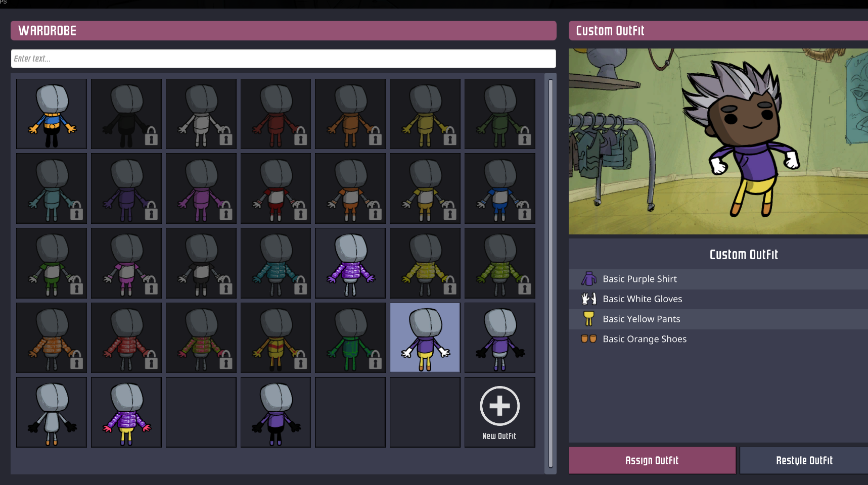Select the "Basic White Gloves" label
Screen dimensions: 868x485
pos(643,299)
